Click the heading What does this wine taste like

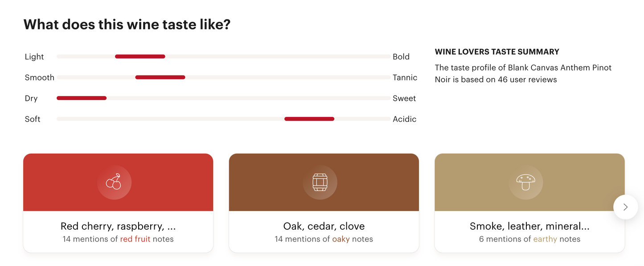[127, 24]
